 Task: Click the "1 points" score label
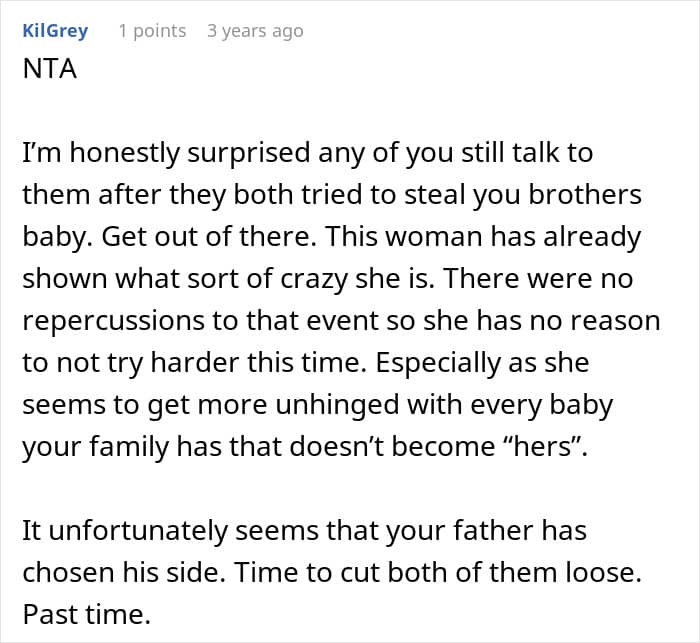(x=152, y=31)
